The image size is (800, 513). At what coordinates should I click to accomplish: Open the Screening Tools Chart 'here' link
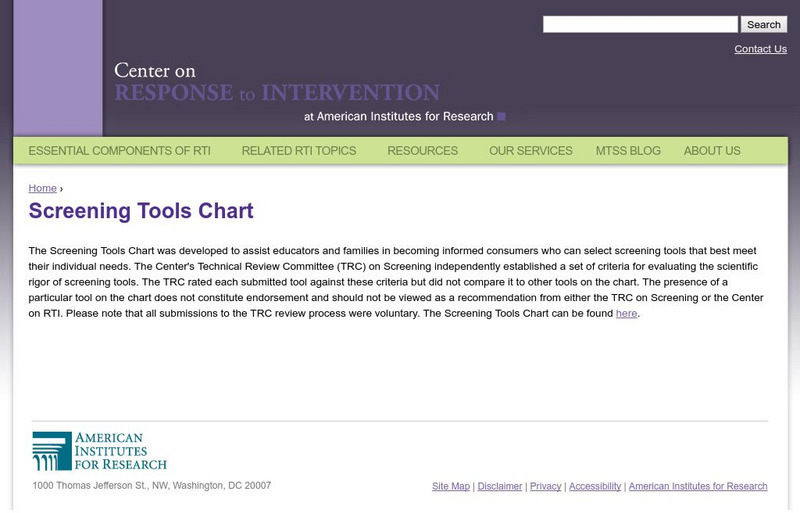[x=626, y=313]
